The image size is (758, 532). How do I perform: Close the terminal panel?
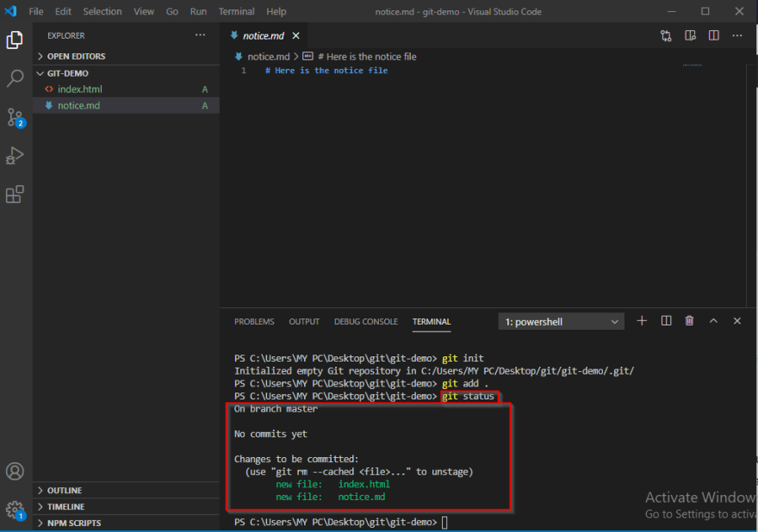[737, 321]
